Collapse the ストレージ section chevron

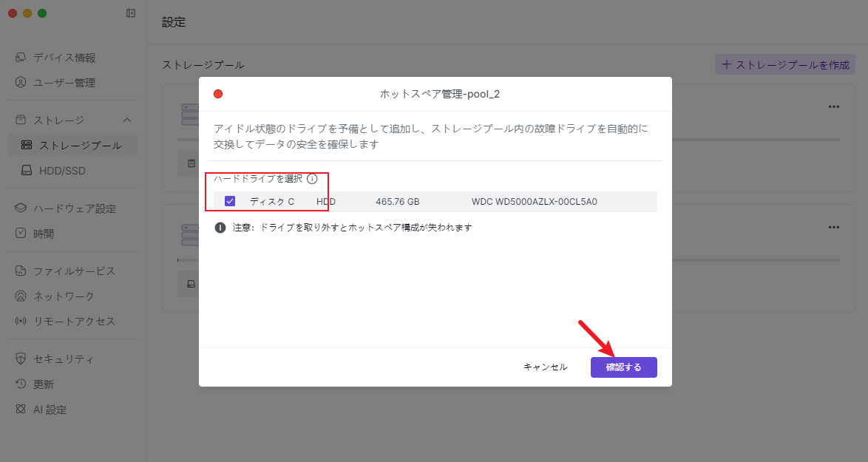pos(127,120)
